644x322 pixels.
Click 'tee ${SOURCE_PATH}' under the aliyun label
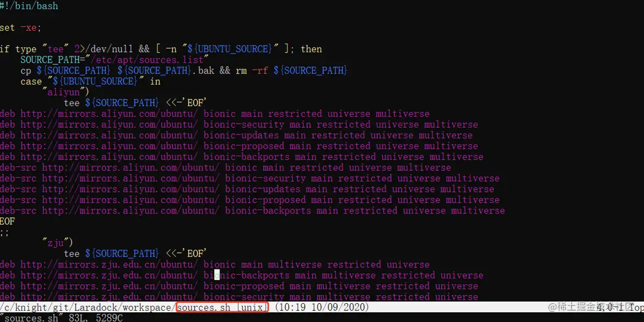(111, 103)
